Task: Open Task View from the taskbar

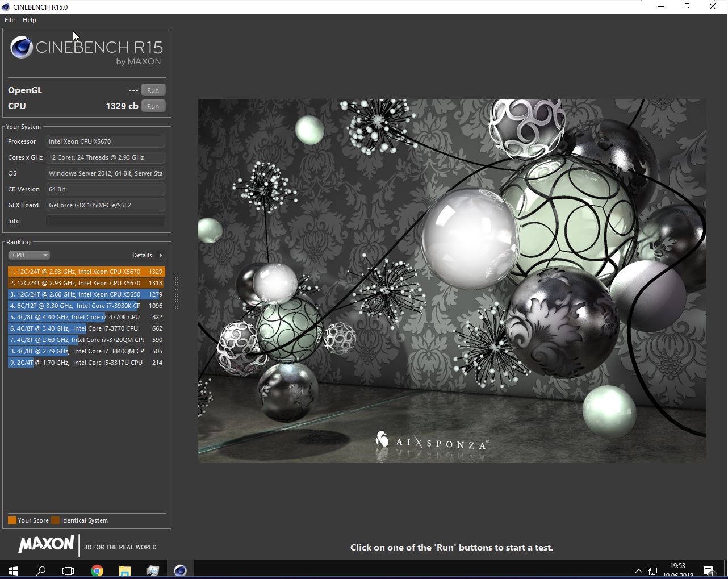Action: click(x=68, y=570)
